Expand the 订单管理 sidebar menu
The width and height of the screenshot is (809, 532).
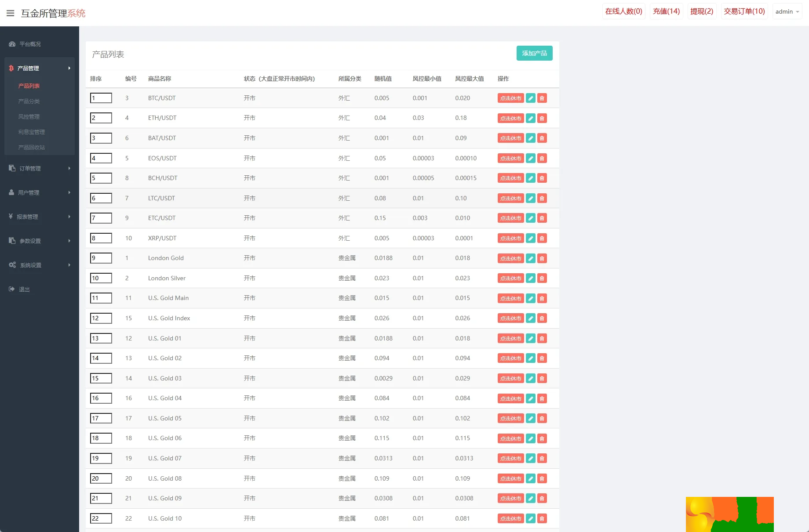click(x=39, y=168)
